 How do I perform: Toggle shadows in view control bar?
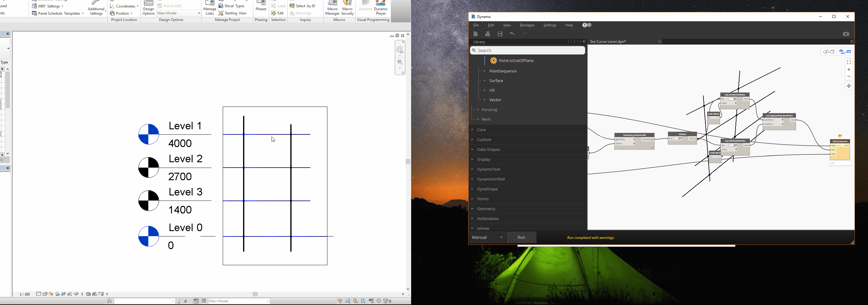58,294
